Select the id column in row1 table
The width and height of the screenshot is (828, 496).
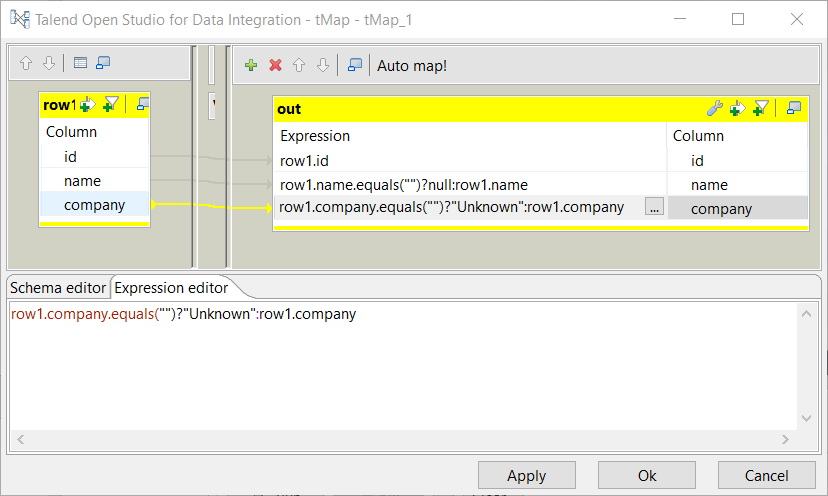coord(95,157)
